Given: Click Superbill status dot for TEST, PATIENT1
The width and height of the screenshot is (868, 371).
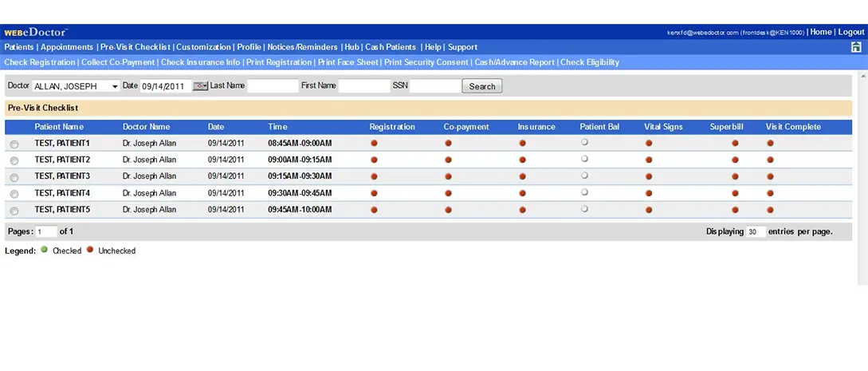Looking at the screenshot, I should tap(735, 143).
